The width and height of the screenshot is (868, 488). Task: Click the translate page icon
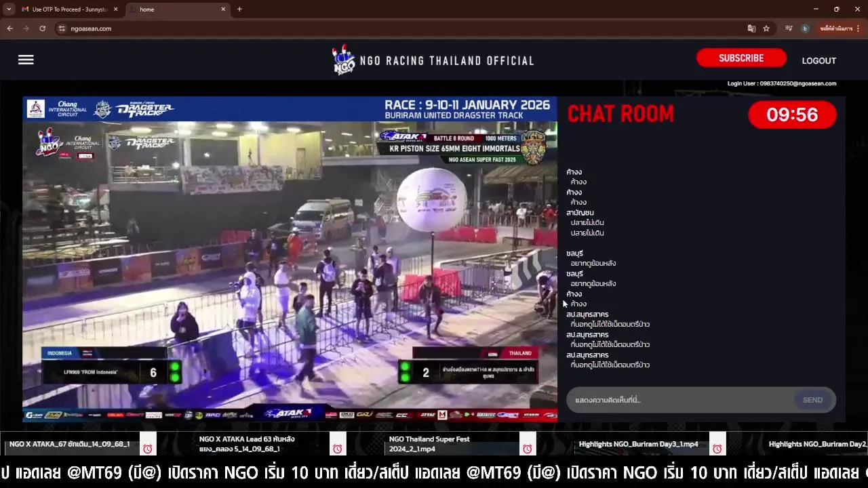pyautogui.click(x=751, y=28)
